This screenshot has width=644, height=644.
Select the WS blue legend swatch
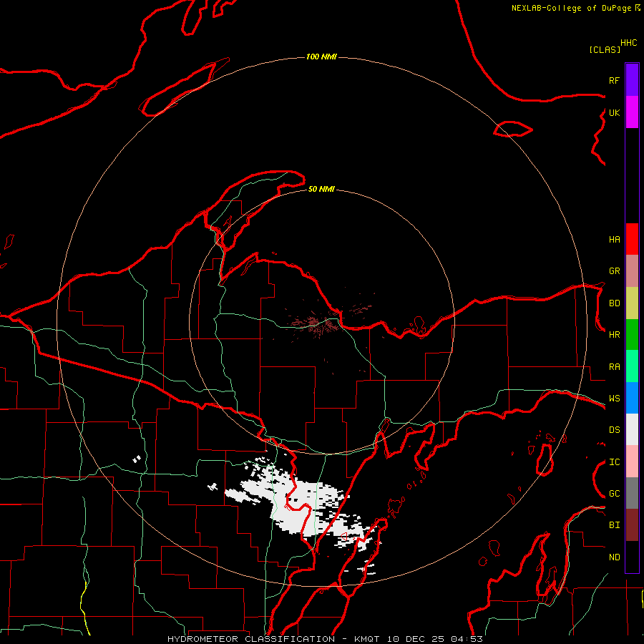[632, 398]
